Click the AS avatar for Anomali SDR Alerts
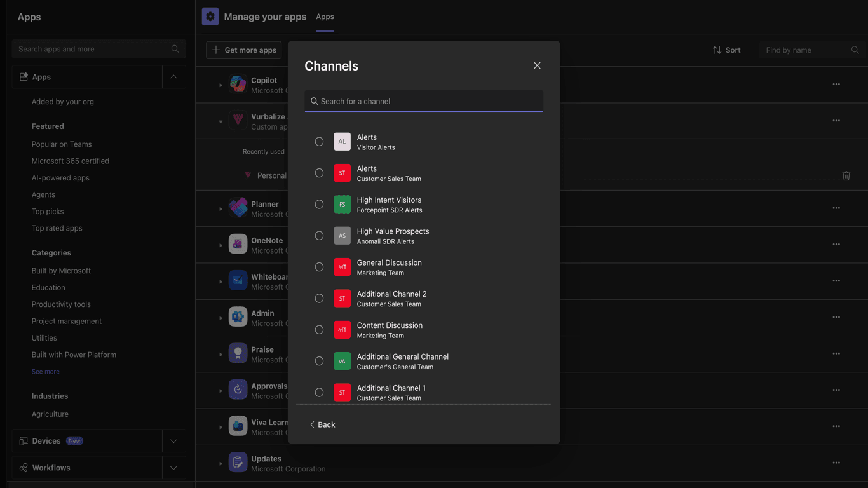The image size is (868, 488). 342,236
